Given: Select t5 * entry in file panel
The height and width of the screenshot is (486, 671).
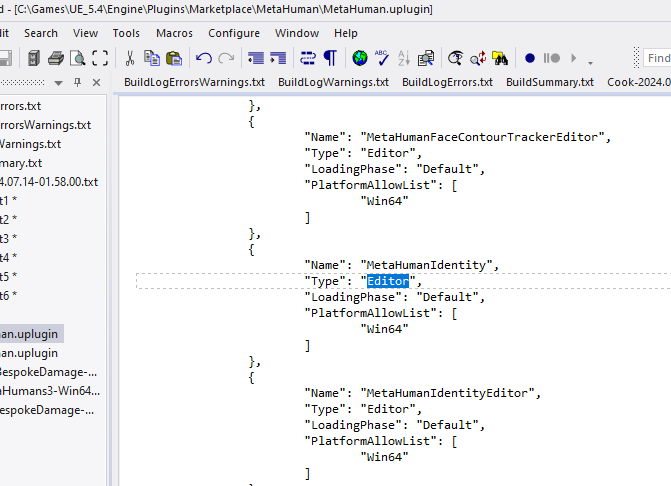Looking at the screenshot, I should coord(9,276).
